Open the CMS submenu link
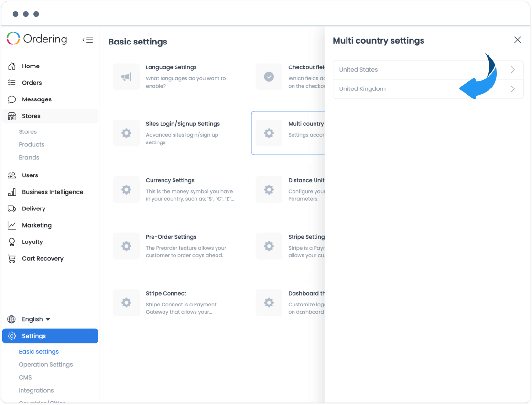The height and width of the screenshot is (405, 532). click(x=25, y=377)
